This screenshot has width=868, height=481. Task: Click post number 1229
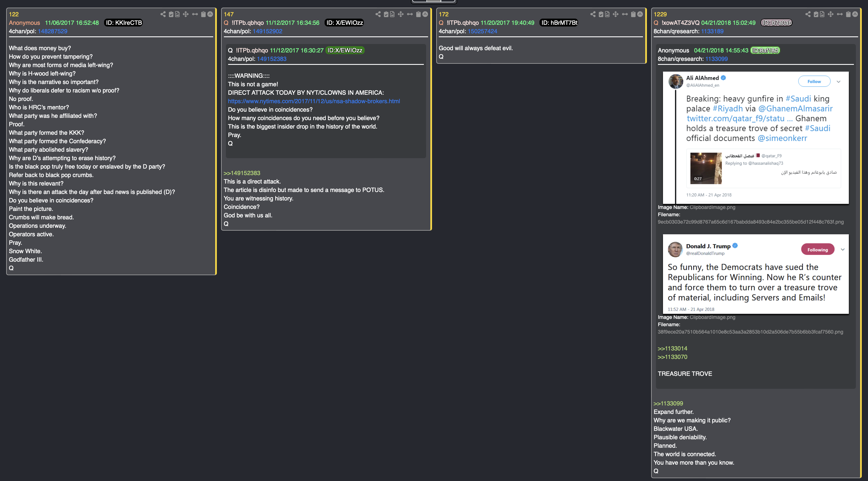point(660,14)
